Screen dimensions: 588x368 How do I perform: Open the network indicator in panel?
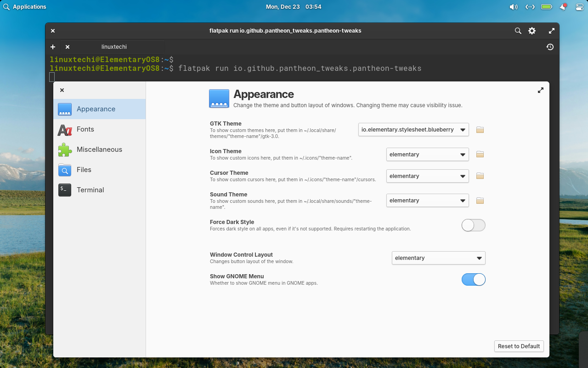point(530,7)
